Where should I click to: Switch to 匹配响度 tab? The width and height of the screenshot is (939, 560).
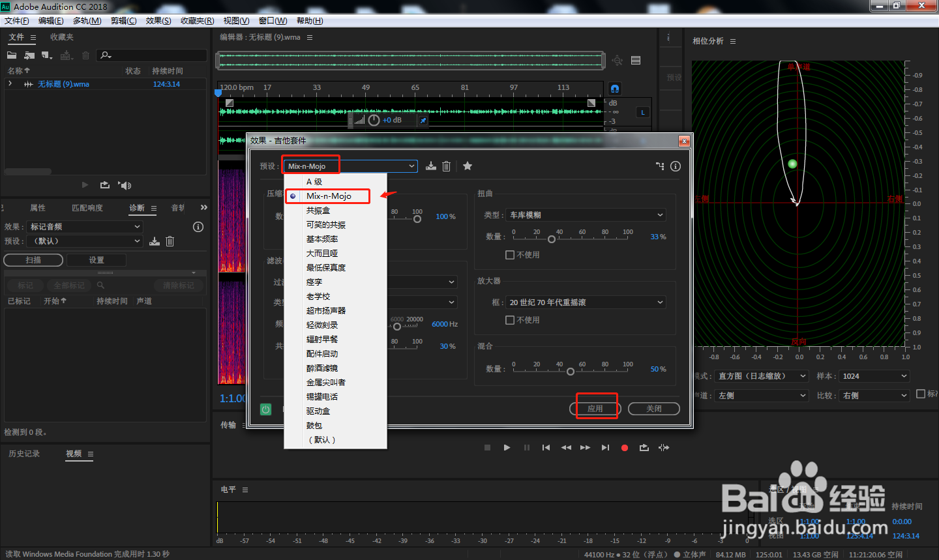(87, 208)
